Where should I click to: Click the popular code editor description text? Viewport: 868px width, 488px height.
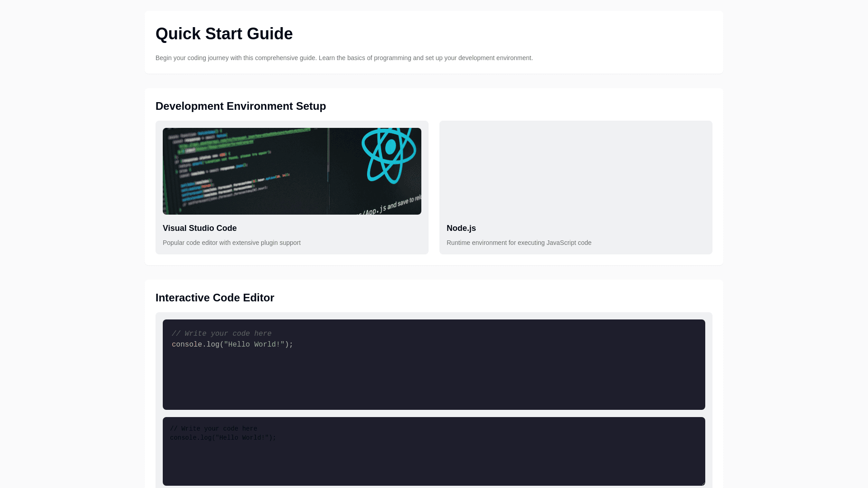pos(231,243)
